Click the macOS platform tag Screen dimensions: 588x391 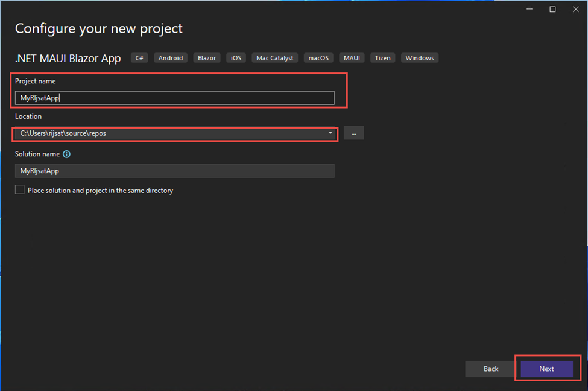click(318, 57)
